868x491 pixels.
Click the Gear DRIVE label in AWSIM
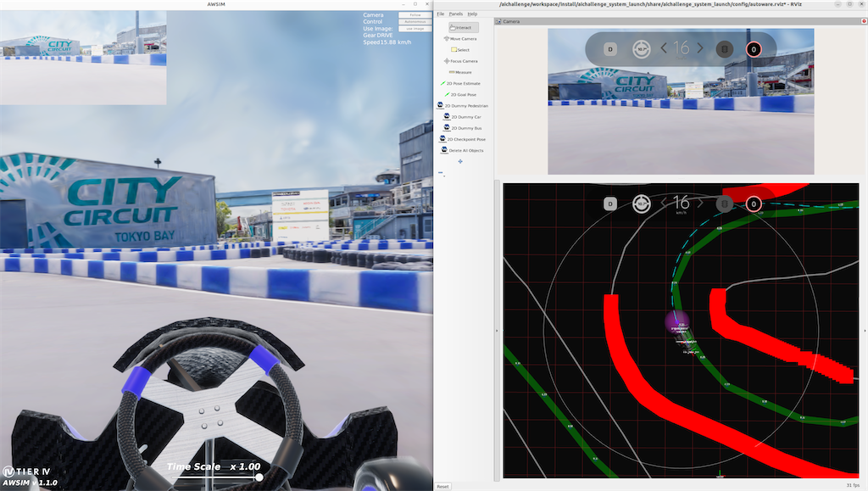378,35
